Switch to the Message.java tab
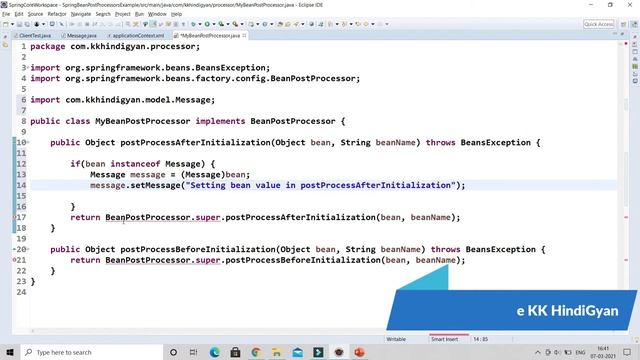Viewport: 640px width, 360px height. coord(79,36)
